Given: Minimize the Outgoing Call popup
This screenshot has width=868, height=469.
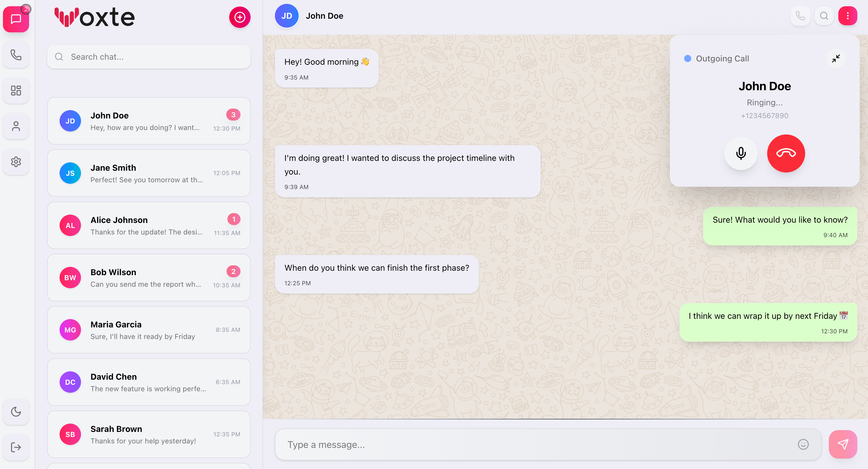Looking at the screenshot, I should 836,58.
